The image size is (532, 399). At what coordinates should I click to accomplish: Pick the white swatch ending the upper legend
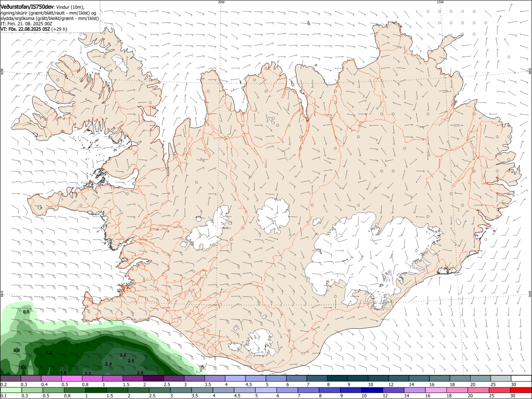(x=521, y=379)
